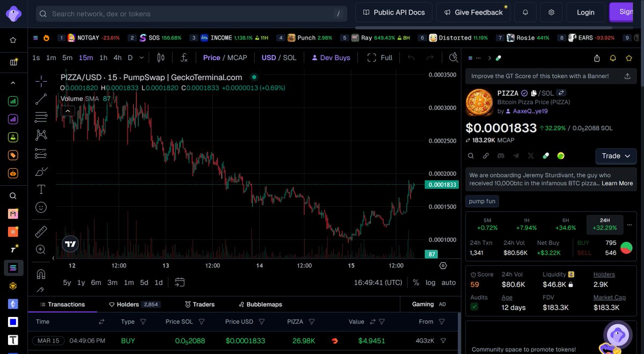
Task: Open the Fibonacci retracement tools
Action: coord(41,117)
